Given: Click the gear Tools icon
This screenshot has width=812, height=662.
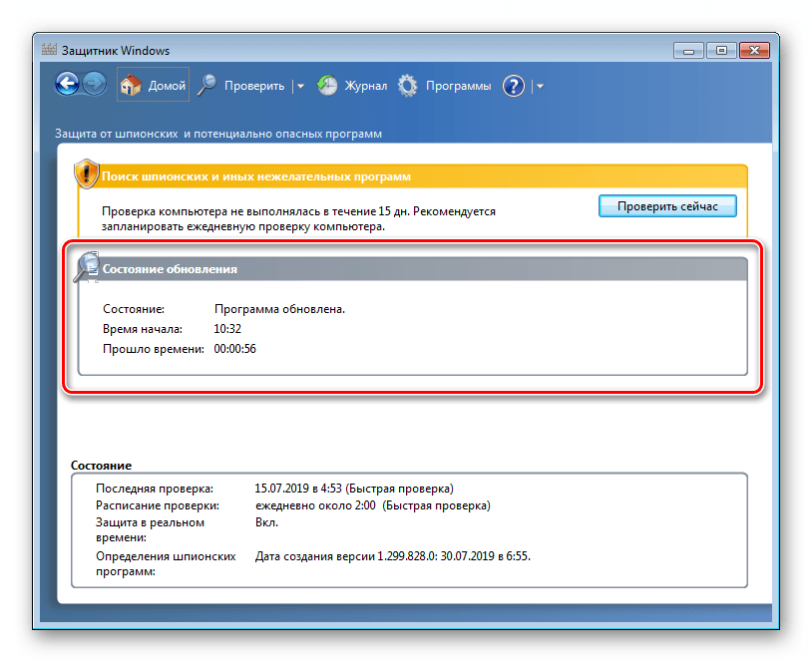Looking at the screenshot, I should coord(408,86).
